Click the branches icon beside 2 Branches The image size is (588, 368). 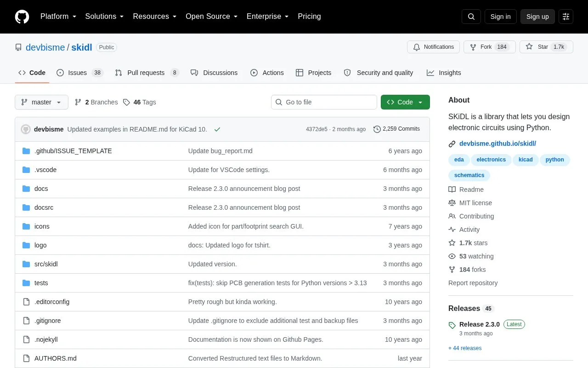[78, 102]
